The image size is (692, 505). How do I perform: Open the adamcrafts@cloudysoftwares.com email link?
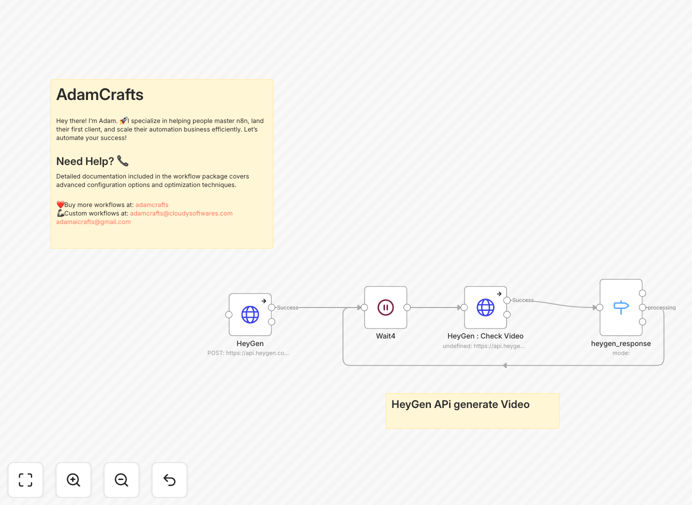pyautogui.click(x=181, y=213)
